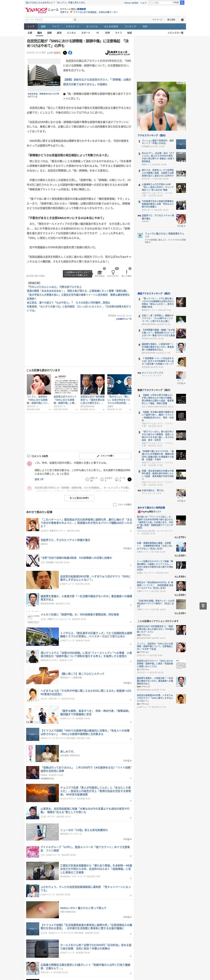Click the コメントを書く button
210x980 pixels.
click(105, 455)
